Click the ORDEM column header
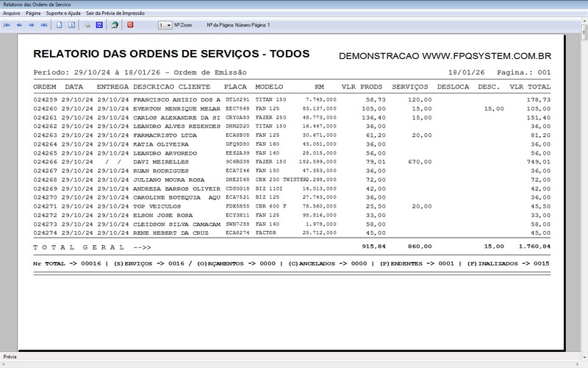 click(45, 87)
